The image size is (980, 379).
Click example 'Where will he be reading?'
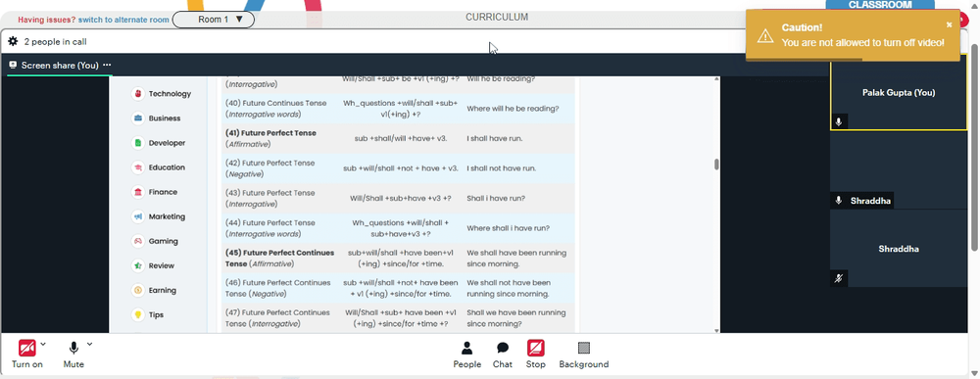(x=513, y=109)
